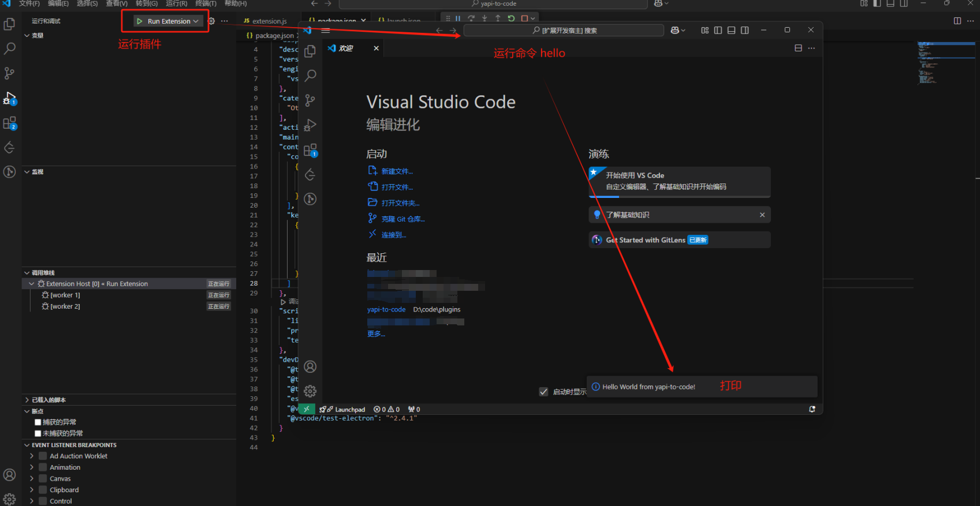Open the Terminal menu
The height and width of the screenshot is (506, 980).
206,3
